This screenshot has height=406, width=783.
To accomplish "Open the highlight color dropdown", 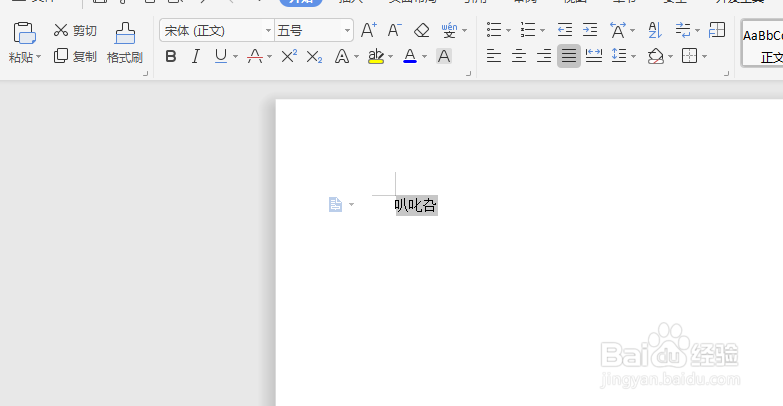I will tap(391, 56).
